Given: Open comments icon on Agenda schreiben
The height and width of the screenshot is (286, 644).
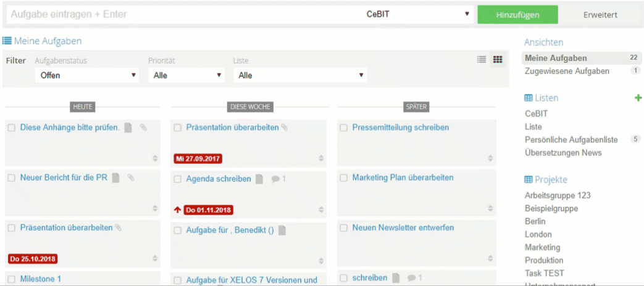Looking at the screenshot, I should pyautogui.click(x=275, y=179).
